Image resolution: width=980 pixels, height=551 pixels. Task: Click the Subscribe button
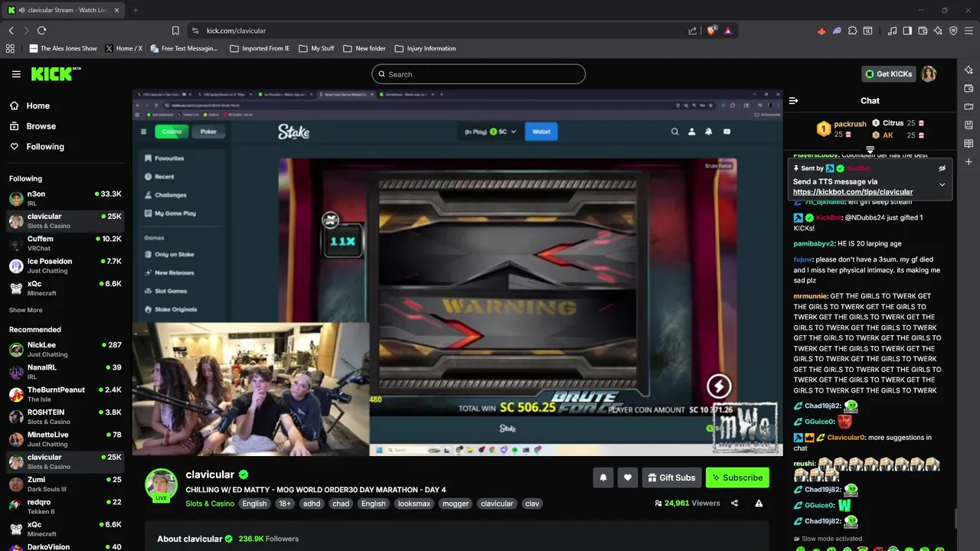tap(737, 478)
